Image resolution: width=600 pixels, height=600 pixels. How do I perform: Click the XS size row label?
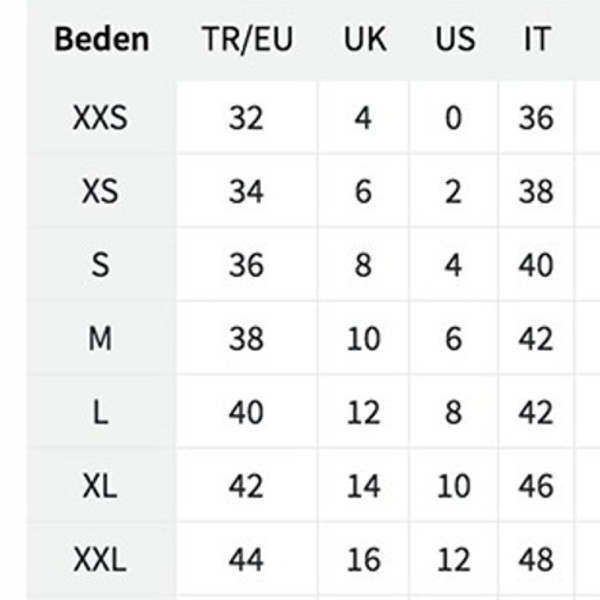tap(100, 191)
